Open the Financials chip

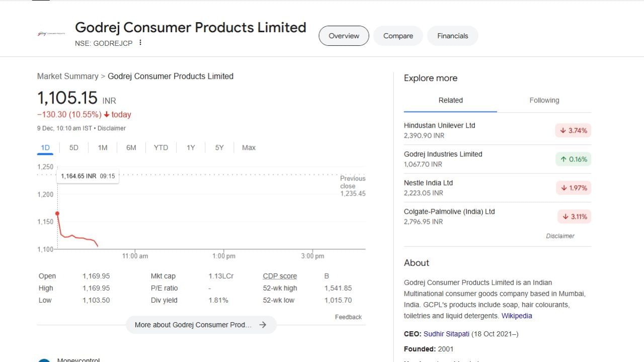click(452, 36)
